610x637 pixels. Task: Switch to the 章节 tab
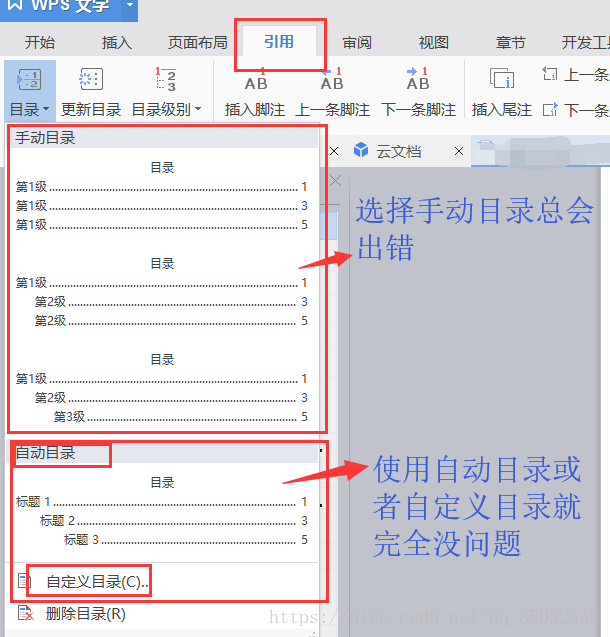click(510, 42)
